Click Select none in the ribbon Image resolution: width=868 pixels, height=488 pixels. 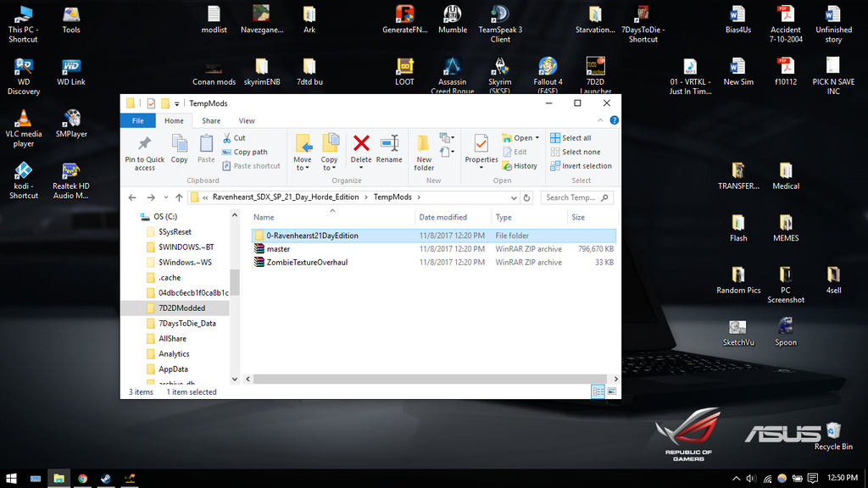coord(576,152)
